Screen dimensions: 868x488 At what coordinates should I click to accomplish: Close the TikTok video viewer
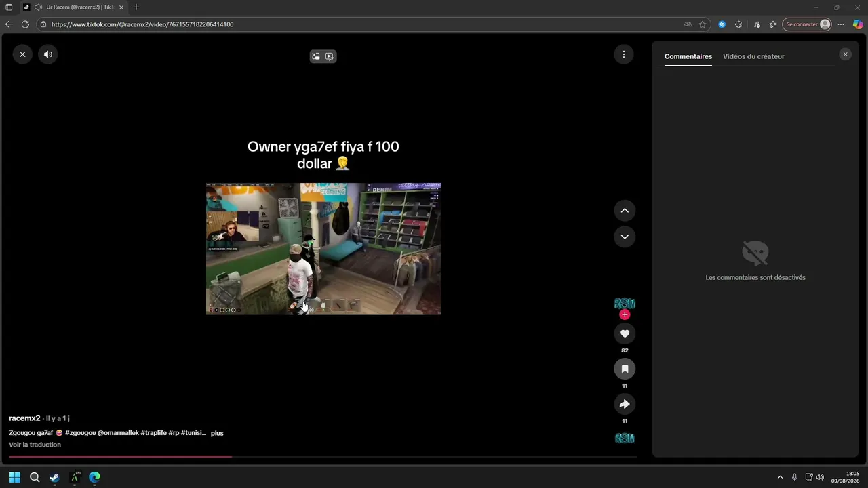click(22, 54)
